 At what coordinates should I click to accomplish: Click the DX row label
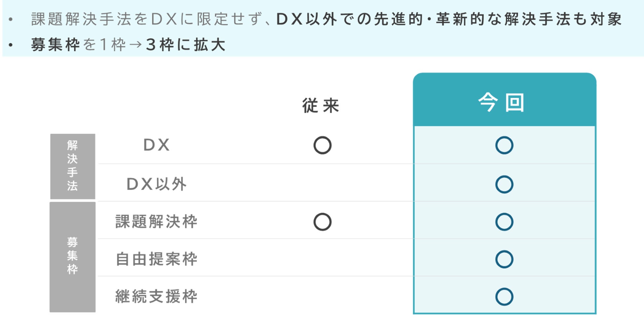tap(157, 145)
